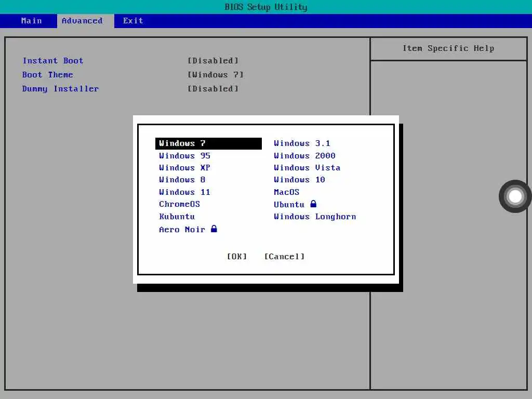Choose Windows 10 from the list
This screenshot has height=399, width=532.
click(300, 180)
